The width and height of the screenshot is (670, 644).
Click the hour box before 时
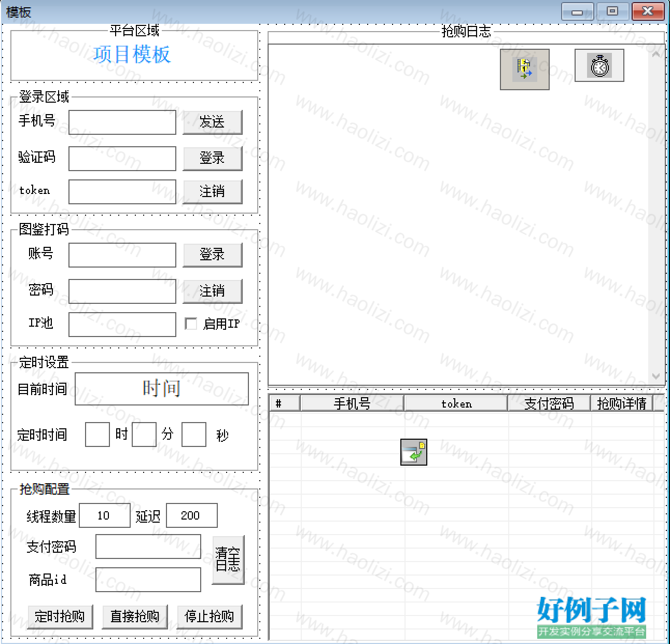pyautogui.click(x=97, y=435)
